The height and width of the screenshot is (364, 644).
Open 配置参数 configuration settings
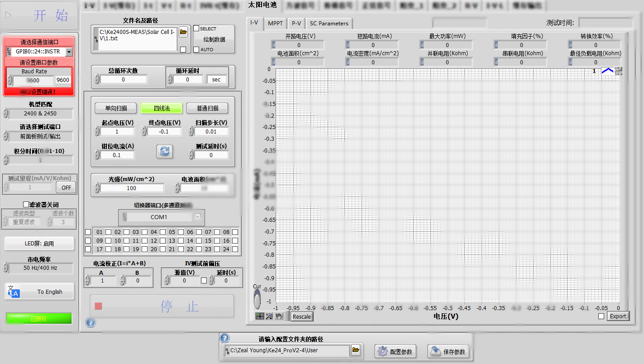point(396,351)
